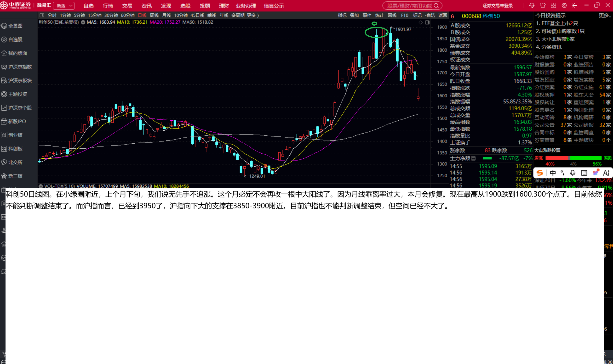Open 新股IPO in sidebar
This screenshot has width=613, height=364.
14,121
